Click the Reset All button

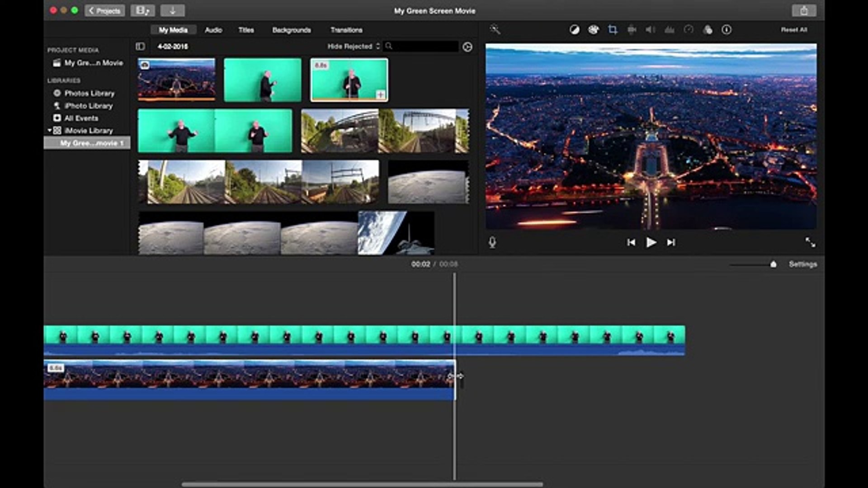pyautogui.click(x=794, y=30)
